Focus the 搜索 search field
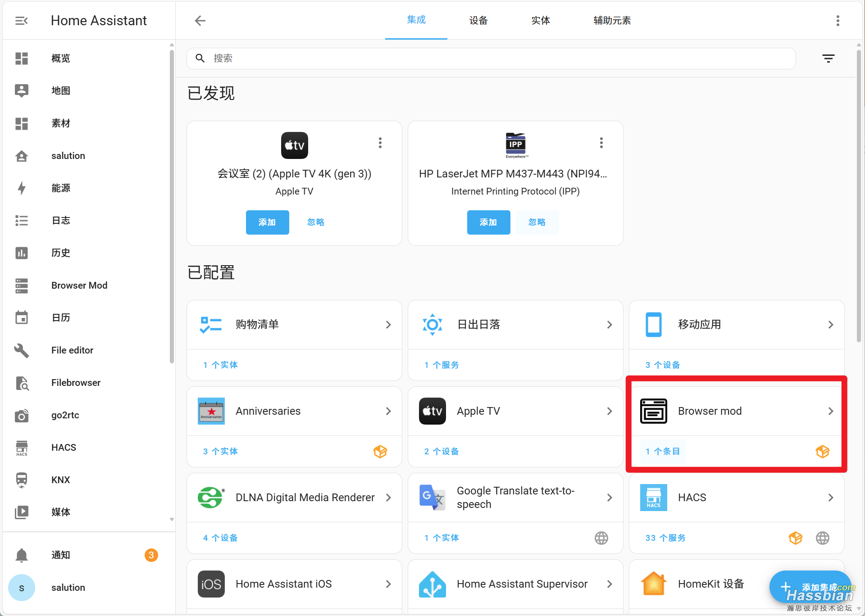The image size is (865, 616). pos(491,59)
